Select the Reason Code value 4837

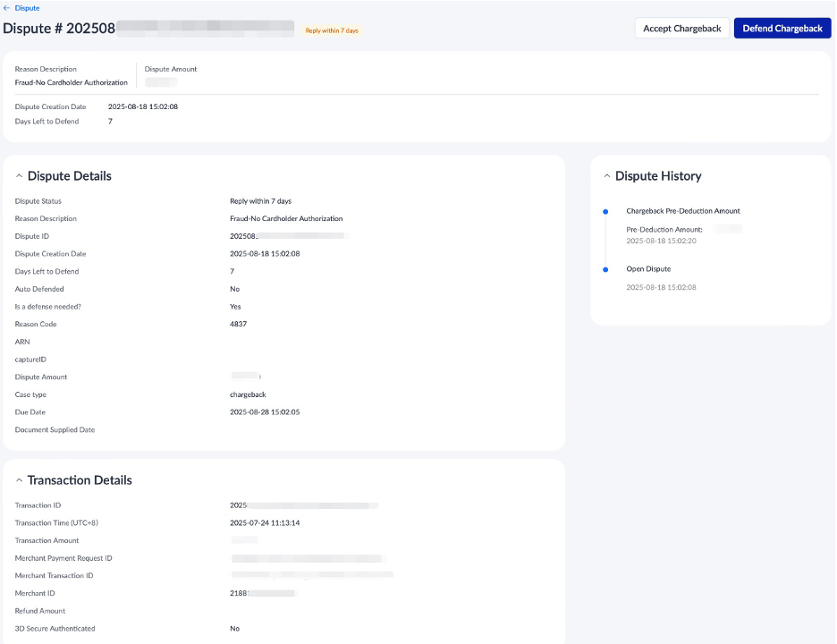tap(238, 324)
